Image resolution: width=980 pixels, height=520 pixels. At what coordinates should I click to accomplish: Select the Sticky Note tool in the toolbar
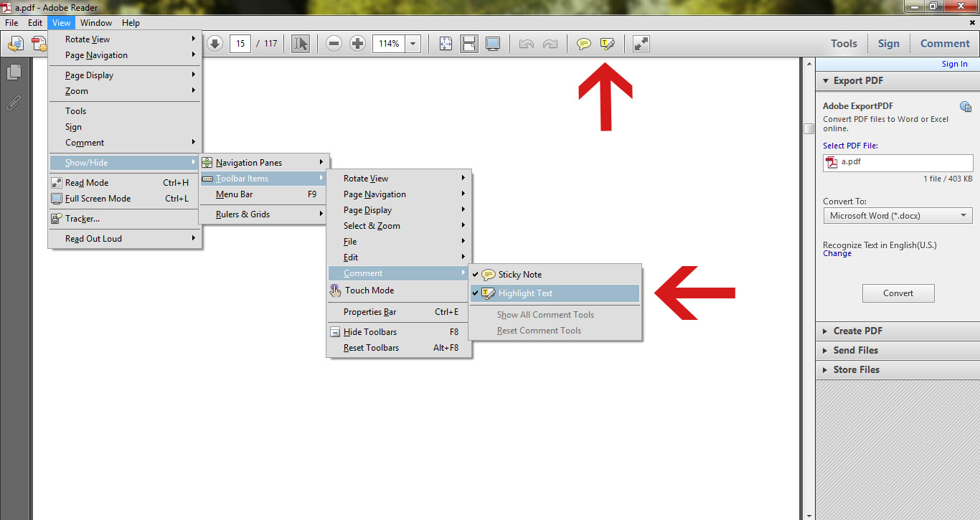coord(583,43)
